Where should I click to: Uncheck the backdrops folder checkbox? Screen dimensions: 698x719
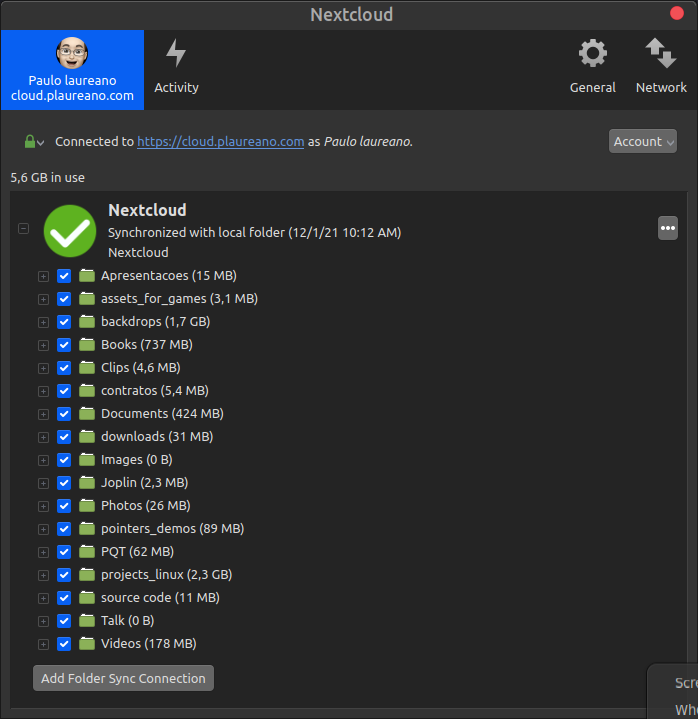click(64, 322)
